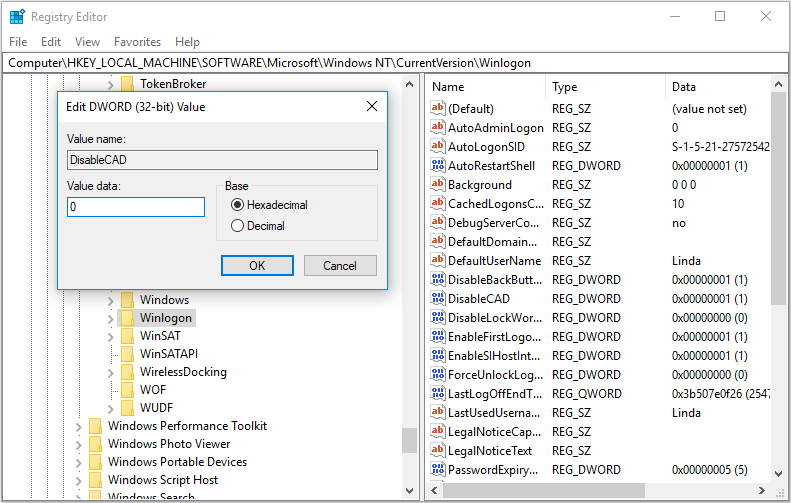Click the DefaultDomain... string icon
791x503 pixels.
(437, 241)
